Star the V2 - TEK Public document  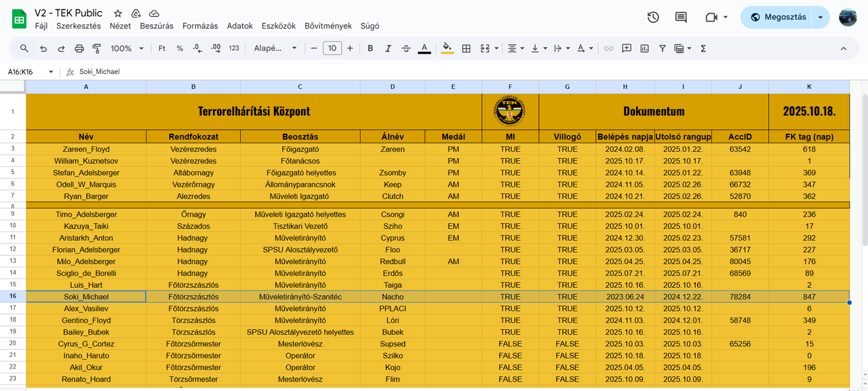118,14
